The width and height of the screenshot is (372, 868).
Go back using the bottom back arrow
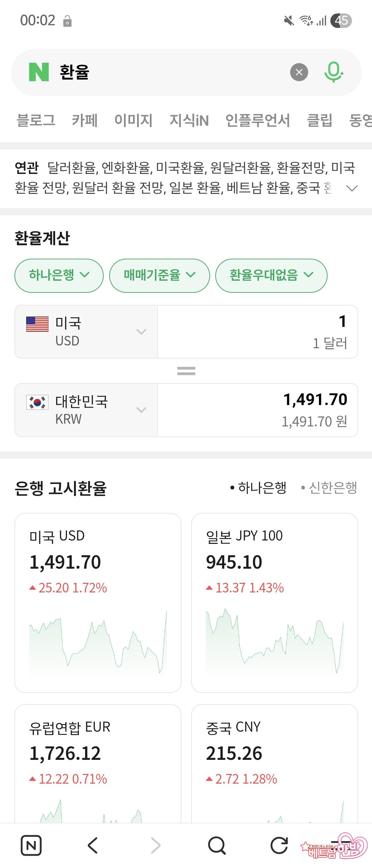pos(93,845)
